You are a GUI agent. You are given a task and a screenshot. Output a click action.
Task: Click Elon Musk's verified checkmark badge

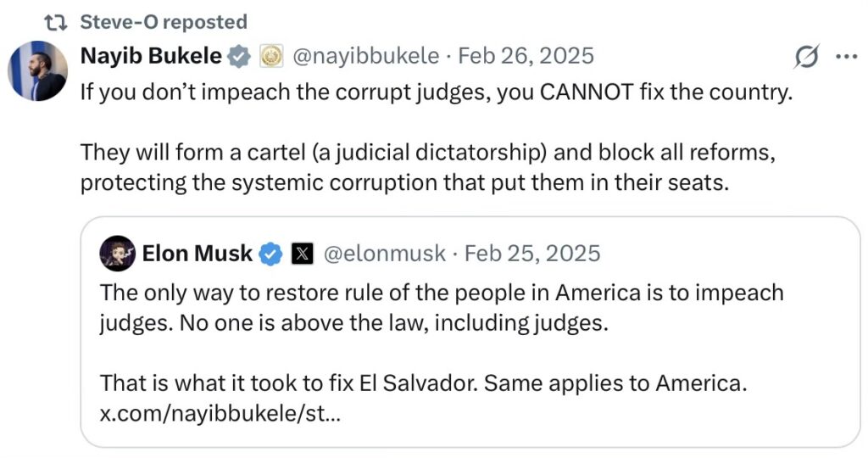(270, 253)
